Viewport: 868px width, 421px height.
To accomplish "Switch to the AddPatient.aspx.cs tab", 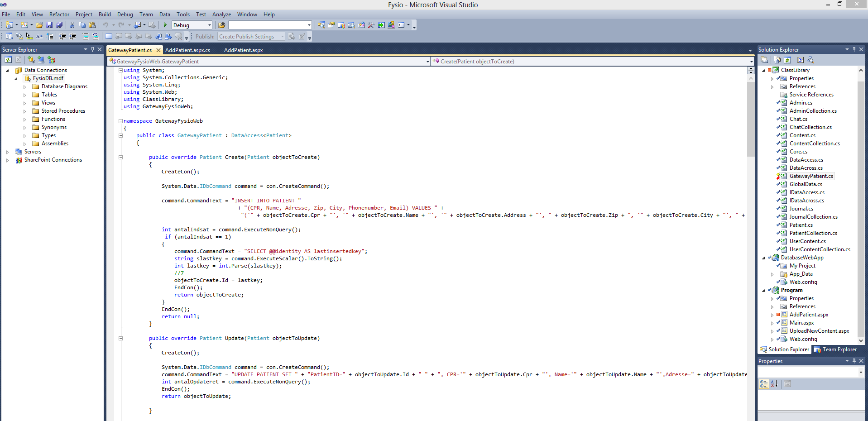I will 187,50.
